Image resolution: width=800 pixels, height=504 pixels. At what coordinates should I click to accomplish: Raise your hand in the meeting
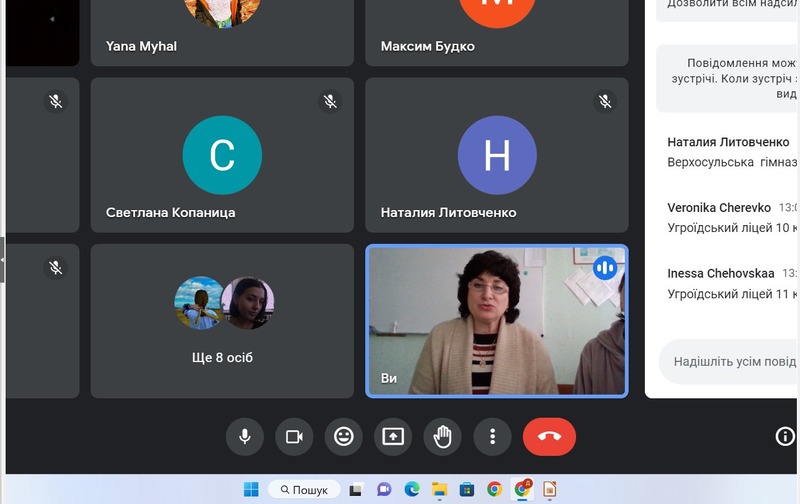pyautogui.click(x=442, y=436)
